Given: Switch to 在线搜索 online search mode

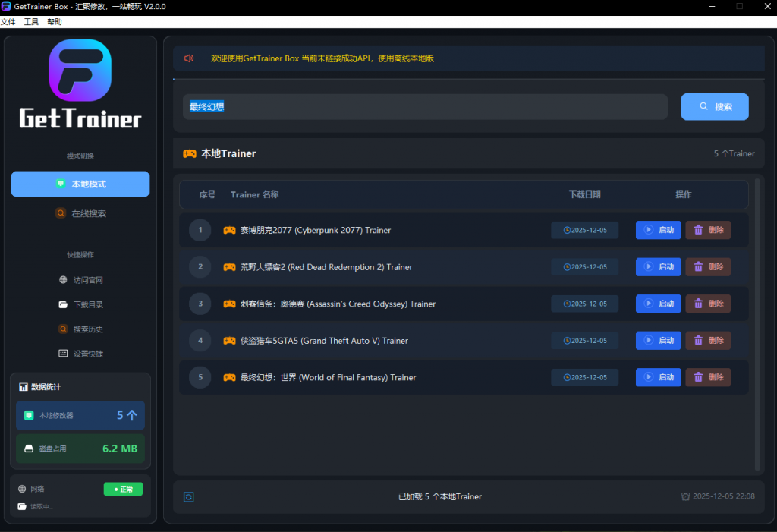Looking at the screenshot, I should 80,213.
